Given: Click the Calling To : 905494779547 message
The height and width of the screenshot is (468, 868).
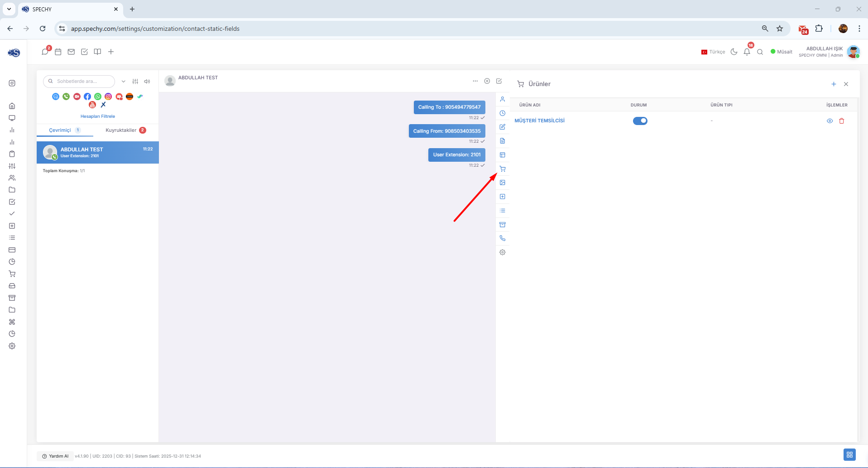Looking at the screenshot, I should [450, 107].
